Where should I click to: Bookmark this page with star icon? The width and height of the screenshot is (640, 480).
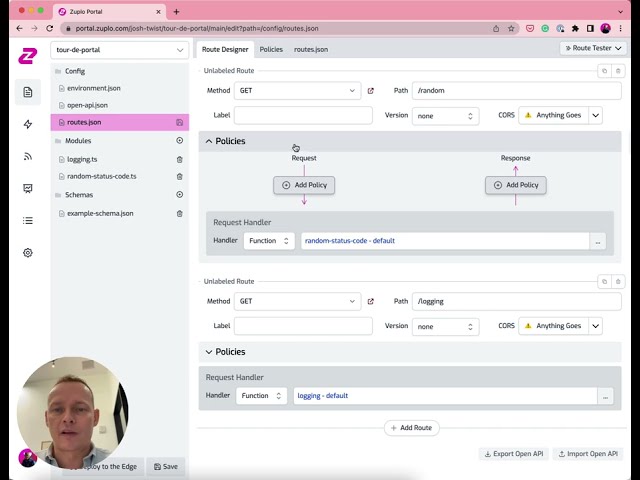pyautogui.click(x=511, y=28)
